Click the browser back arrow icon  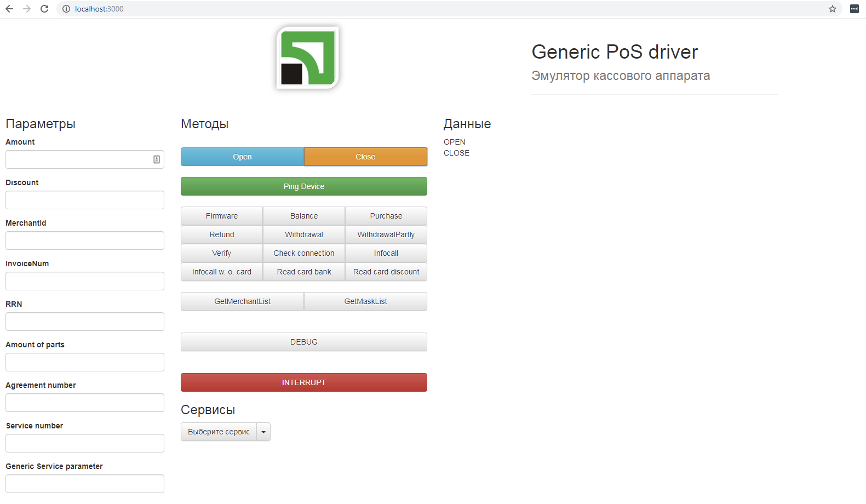pyautogui.click(x=9, y=9)
